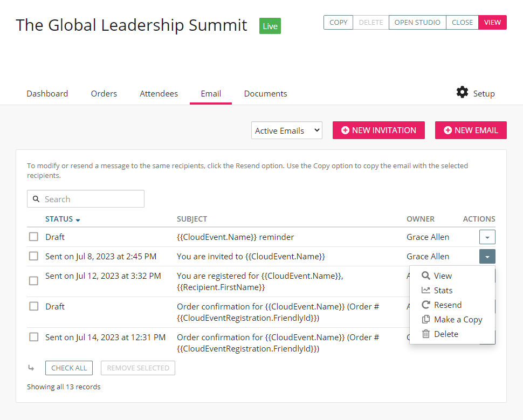
Task: Click the View magnifier icon in the menu
Action: click(426, 276)
